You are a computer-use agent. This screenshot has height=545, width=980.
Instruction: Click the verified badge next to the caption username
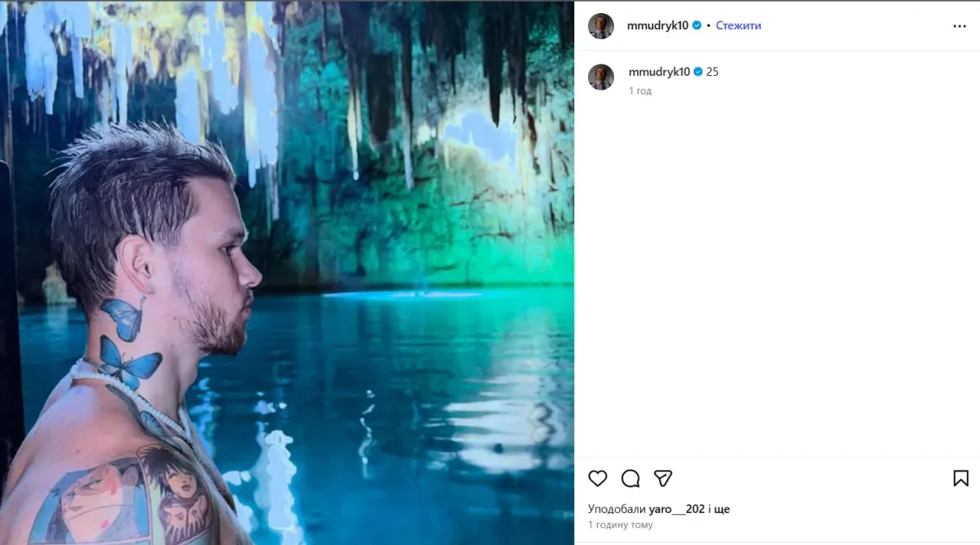point(699,72)
